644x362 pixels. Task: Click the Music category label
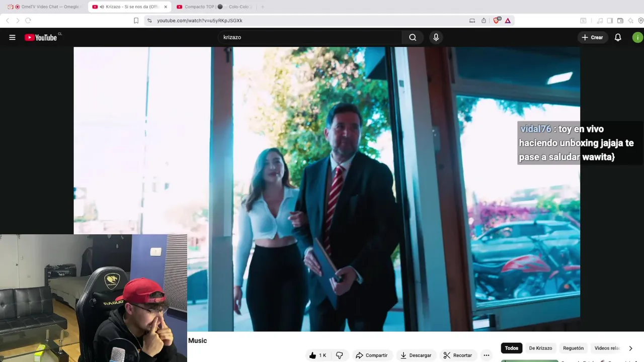pyautogui.click(x=197, y=340)
